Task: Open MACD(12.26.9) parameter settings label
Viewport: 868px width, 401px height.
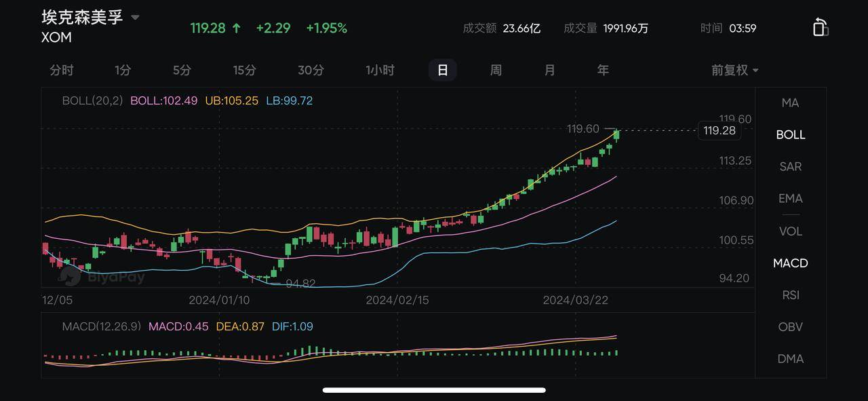Action: coord(102,326)
